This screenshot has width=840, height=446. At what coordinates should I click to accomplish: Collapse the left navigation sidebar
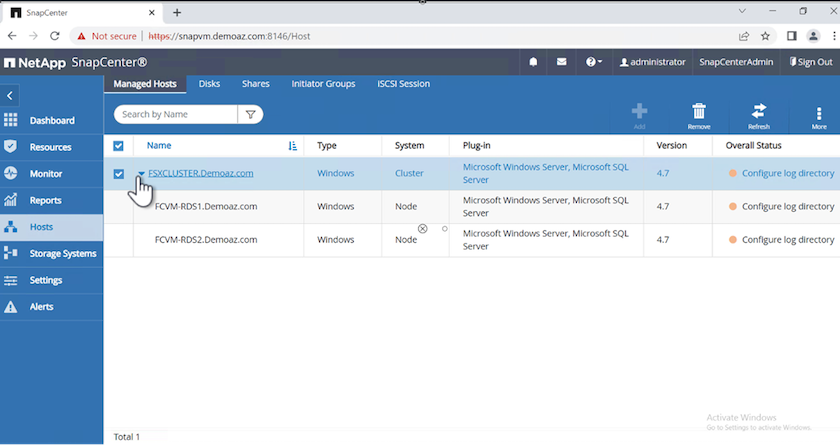click(10, 96)
